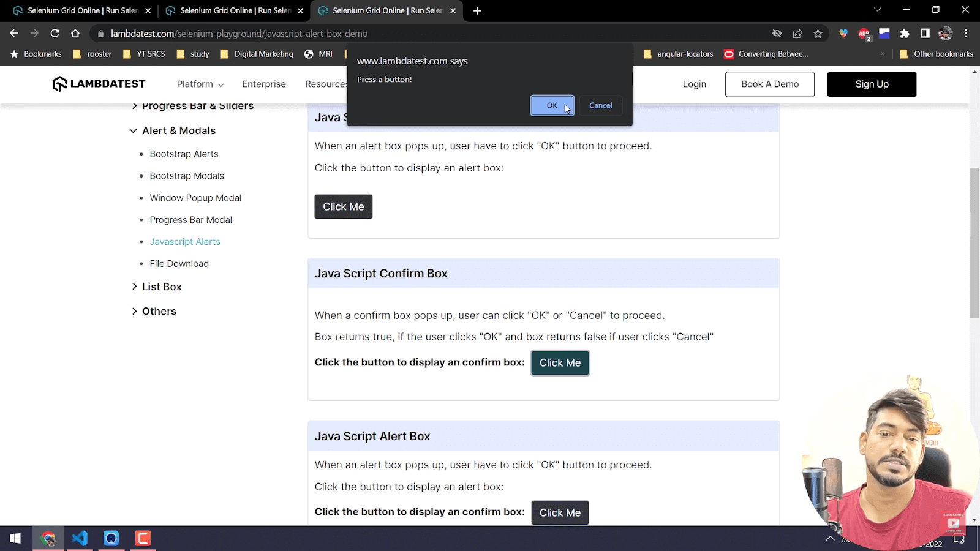This screenshot has height=551, width=980.
Task: Click the tab search down arrow
Action: click(878, 10)
